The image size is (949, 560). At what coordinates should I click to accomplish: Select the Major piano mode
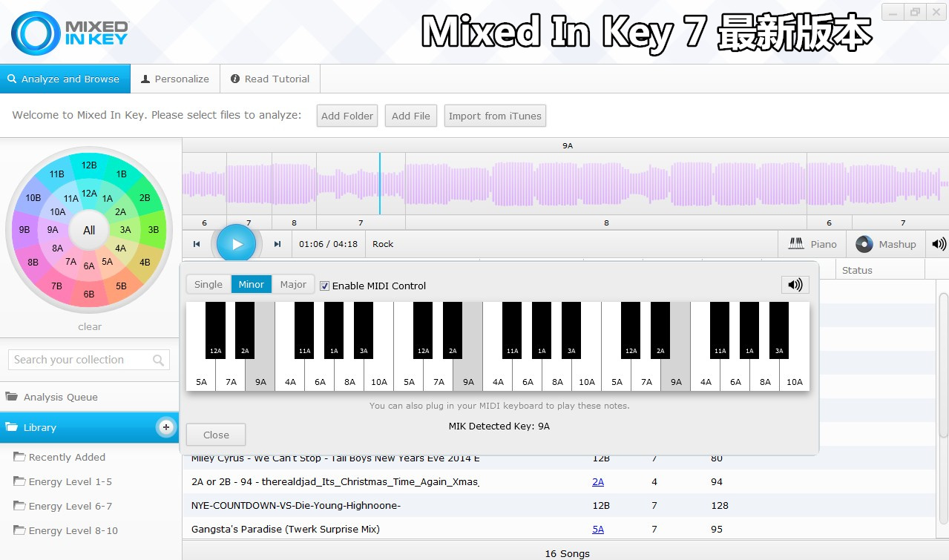(293, 284)
